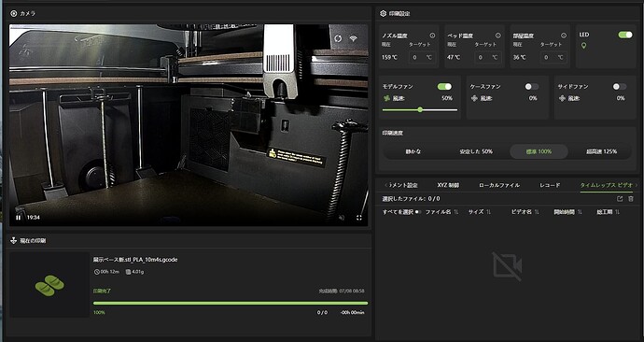Click the Wi-Fi signal icon on camera

pyautogui.click(x=354, y=38)
